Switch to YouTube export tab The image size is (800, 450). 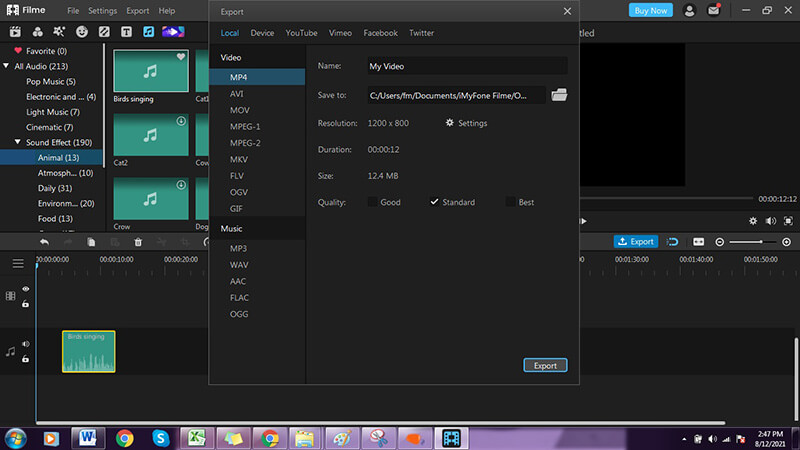(301, 33)
